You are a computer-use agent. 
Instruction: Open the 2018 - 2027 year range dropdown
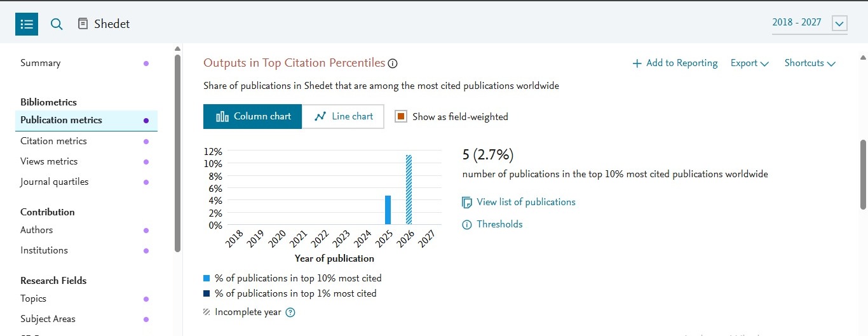[x=810, y=23]
